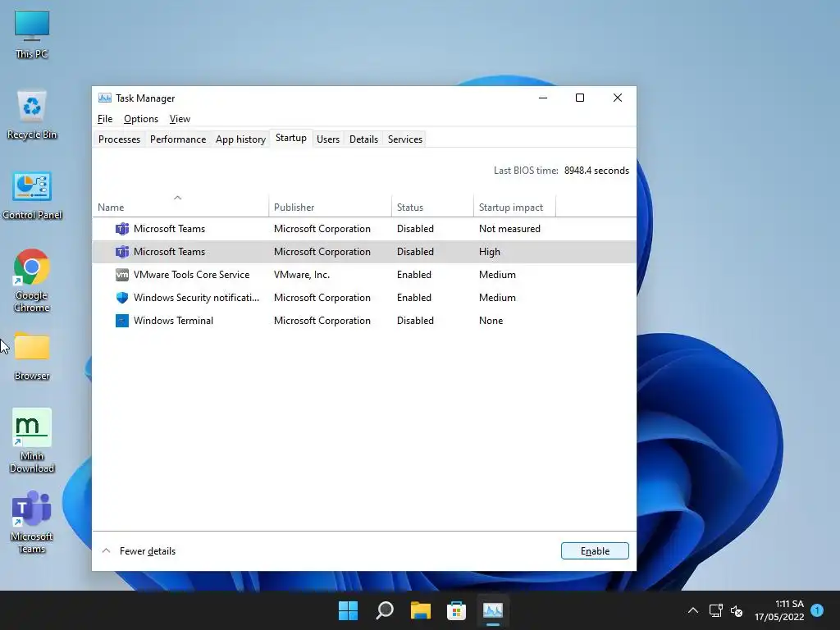Click the Windows Terminal row icon

pyautogui.click(x=122, y=321)
